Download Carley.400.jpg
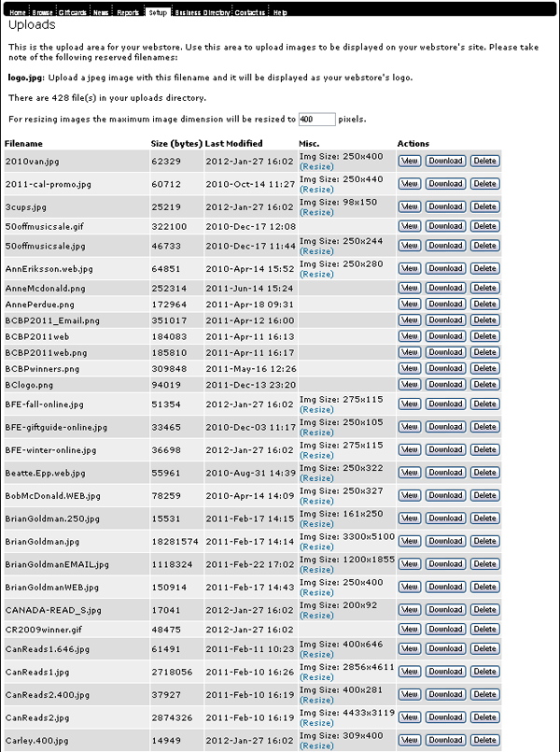This screenshot has width=560, height=752. tap(445, 741)
